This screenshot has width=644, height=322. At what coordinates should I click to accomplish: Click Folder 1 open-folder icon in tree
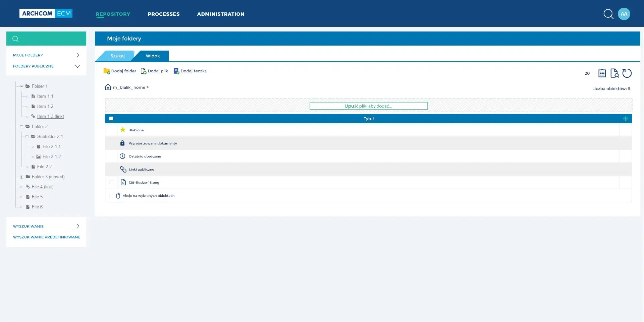(x=28, y=86)
